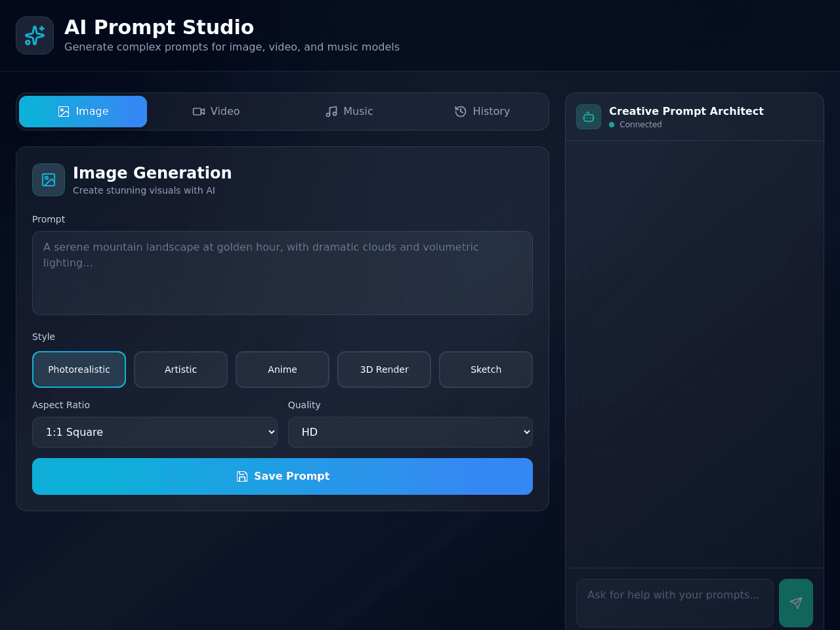Image resolution: width=840 pixels, height=630 pixels.
Task: Click the Creative Prompt Architect heading
Action: tap(686, 111)
